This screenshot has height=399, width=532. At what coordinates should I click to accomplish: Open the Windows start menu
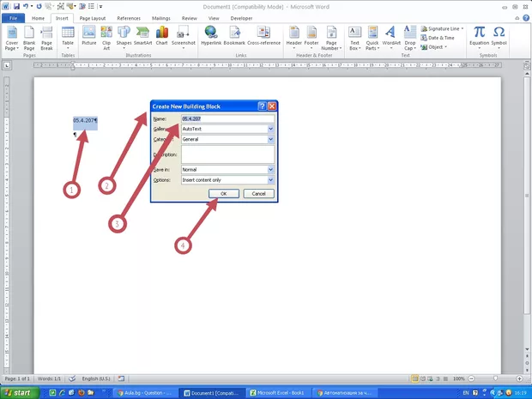pyautogui.click(x=20, y=393)
